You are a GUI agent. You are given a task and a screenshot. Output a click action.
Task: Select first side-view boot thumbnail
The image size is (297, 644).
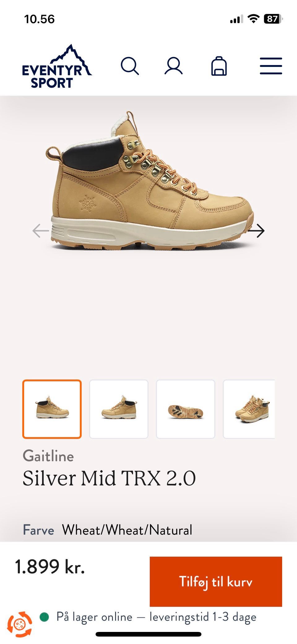pyautogui.click(x=52, y=409)
